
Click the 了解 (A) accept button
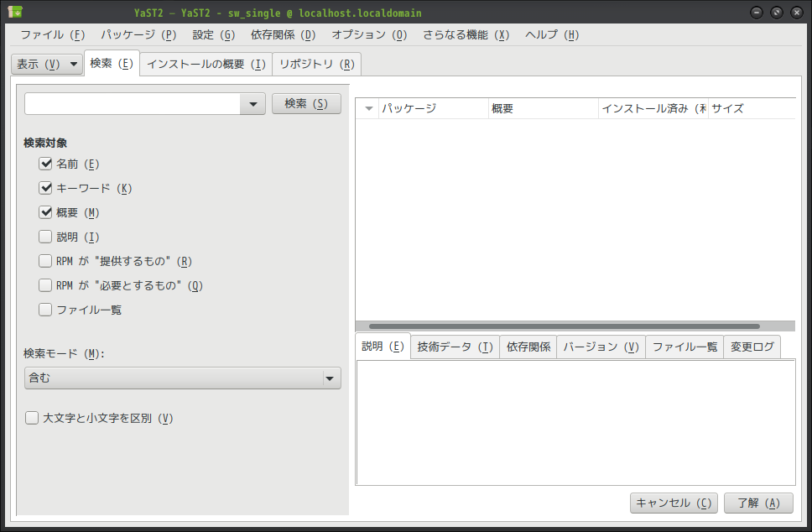tap(758, 503)
